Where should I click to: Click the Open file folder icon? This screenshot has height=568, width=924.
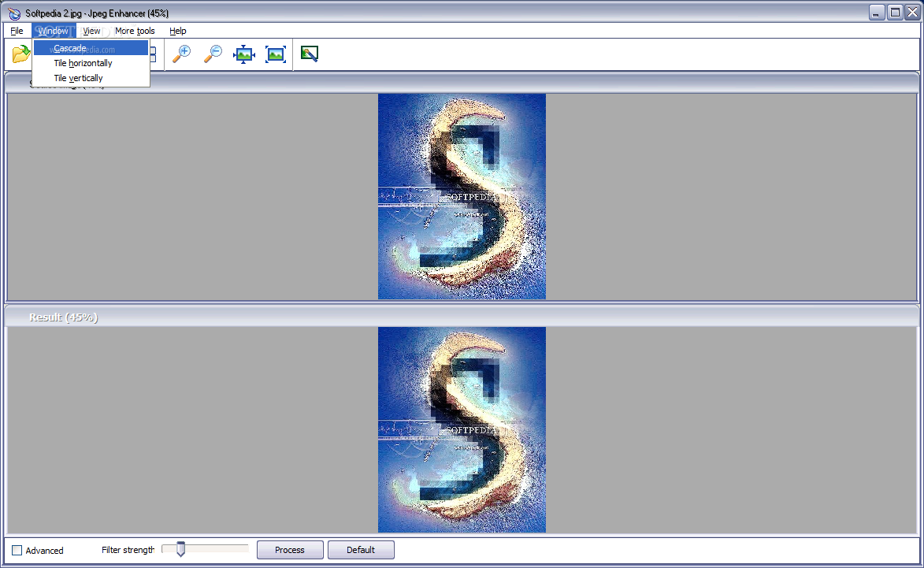tap(20, 54)
